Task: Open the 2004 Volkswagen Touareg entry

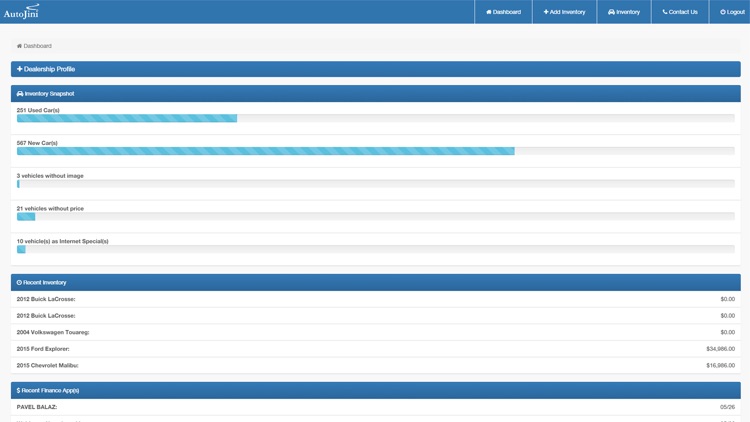Action: coord(375,332)
